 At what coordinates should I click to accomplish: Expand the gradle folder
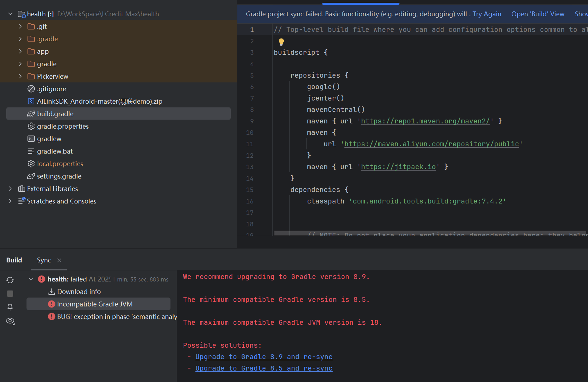point(20,64)
